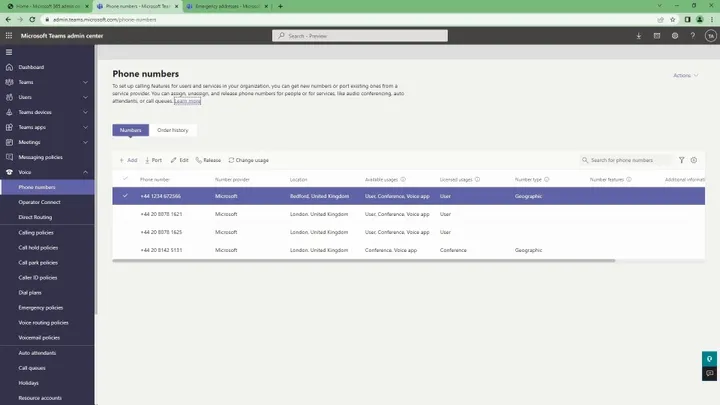Bookmark this page with star icon
This screenshot has width=720, height=405.
673,20
